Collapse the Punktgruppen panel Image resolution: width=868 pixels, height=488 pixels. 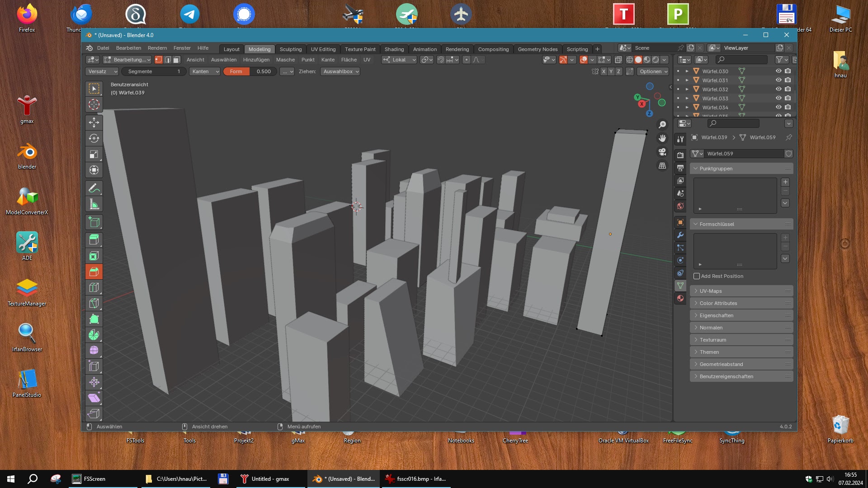pos(741,169)
